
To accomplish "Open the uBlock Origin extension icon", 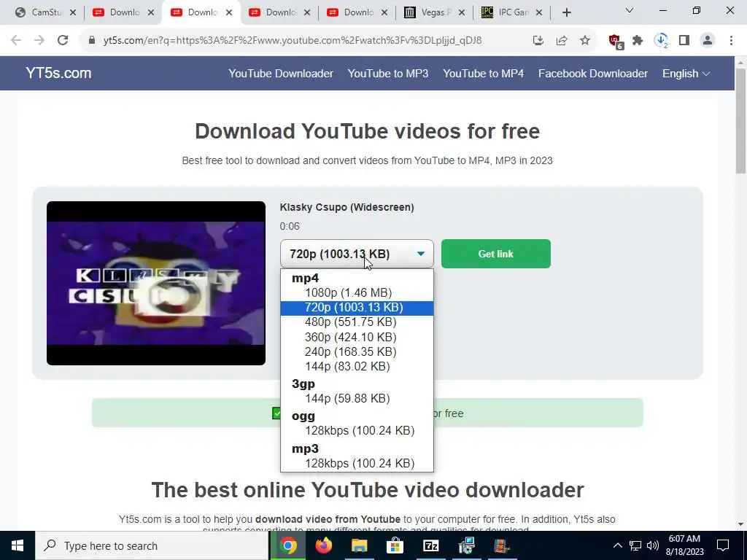I will coord(616,41).
